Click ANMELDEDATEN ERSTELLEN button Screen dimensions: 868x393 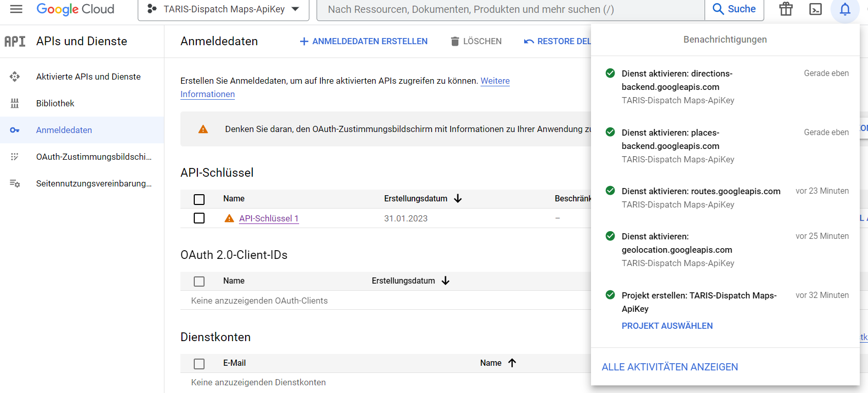tap(363, 41)
